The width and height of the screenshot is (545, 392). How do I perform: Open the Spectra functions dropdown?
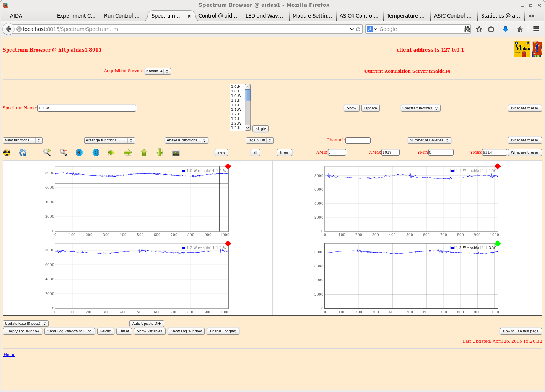(421, 108)
